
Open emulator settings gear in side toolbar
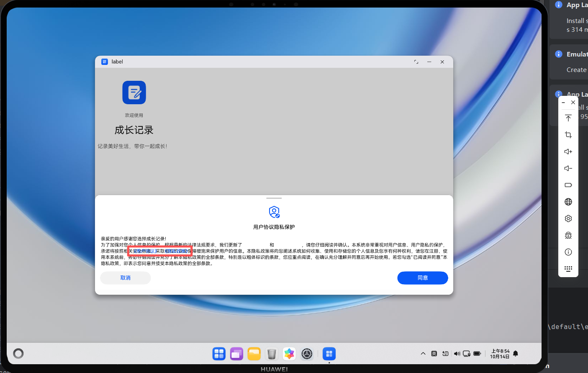point(568,219)
